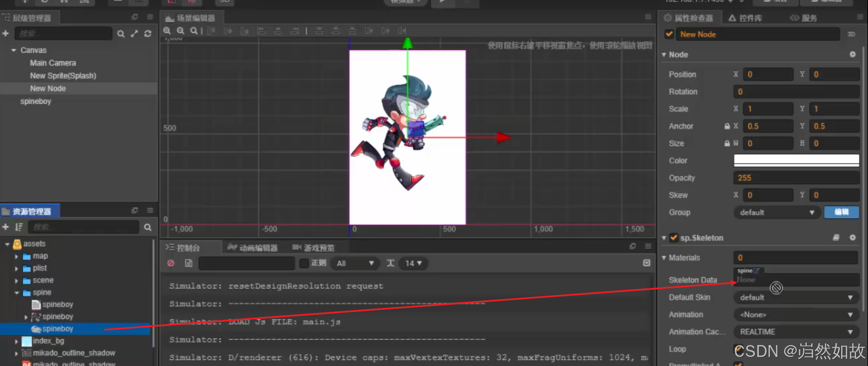This screenshot has width=868, height=366.
Task: Toggle the Anchor lock icon
Action: [x=727, y=126]
